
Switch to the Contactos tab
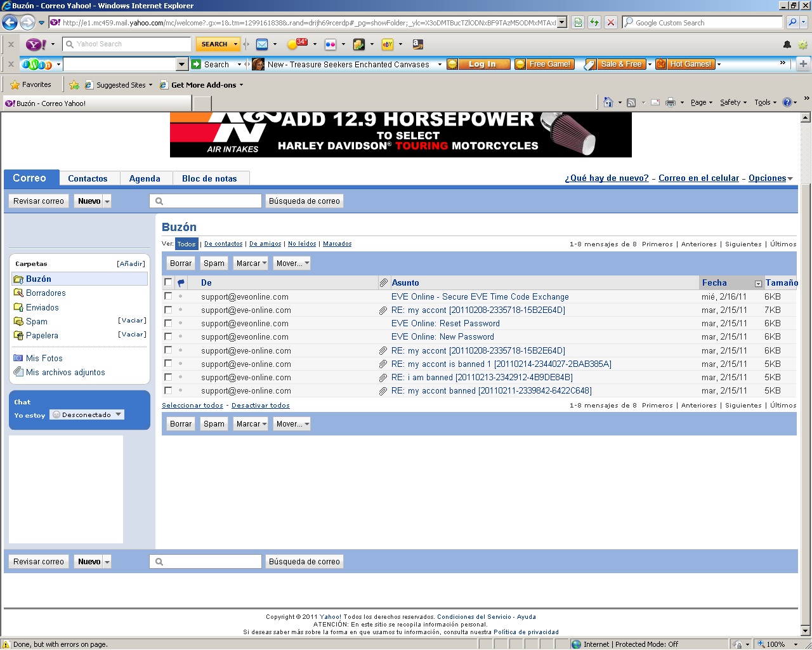pos(88,178)
